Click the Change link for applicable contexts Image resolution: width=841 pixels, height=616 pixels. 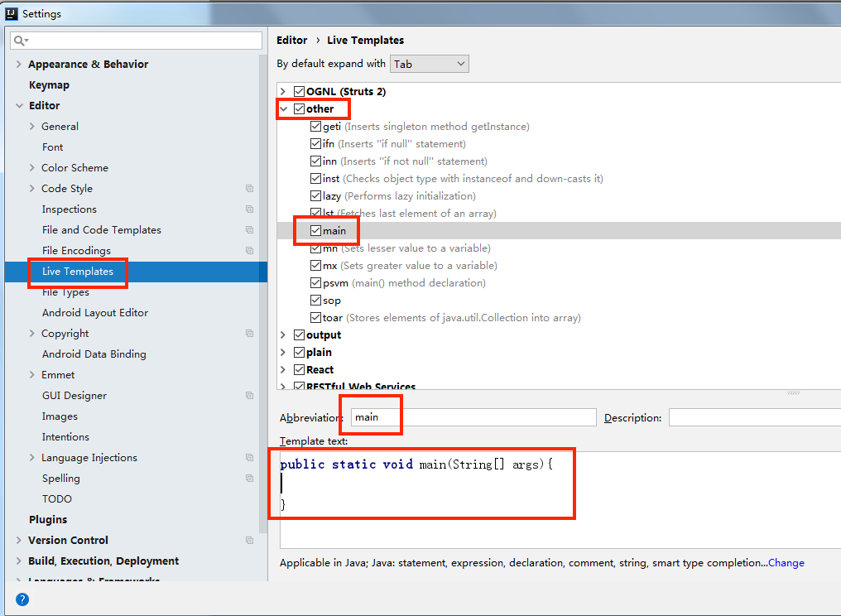[786, 563]
